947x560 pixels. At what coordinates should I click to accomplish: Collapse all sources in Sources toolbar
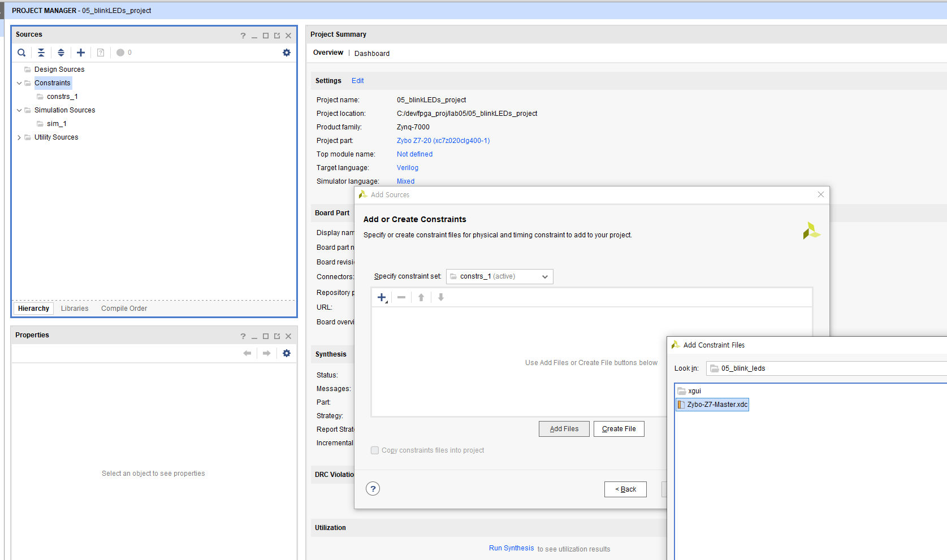click(41, 53)
